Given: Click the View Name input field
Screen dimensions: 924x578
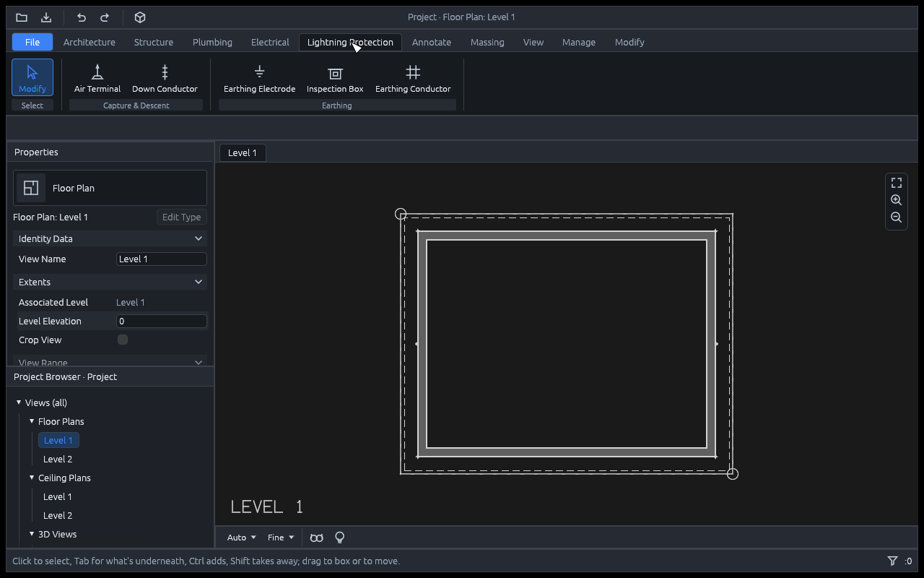Looking at the screenshot, I should coord(162,259).
